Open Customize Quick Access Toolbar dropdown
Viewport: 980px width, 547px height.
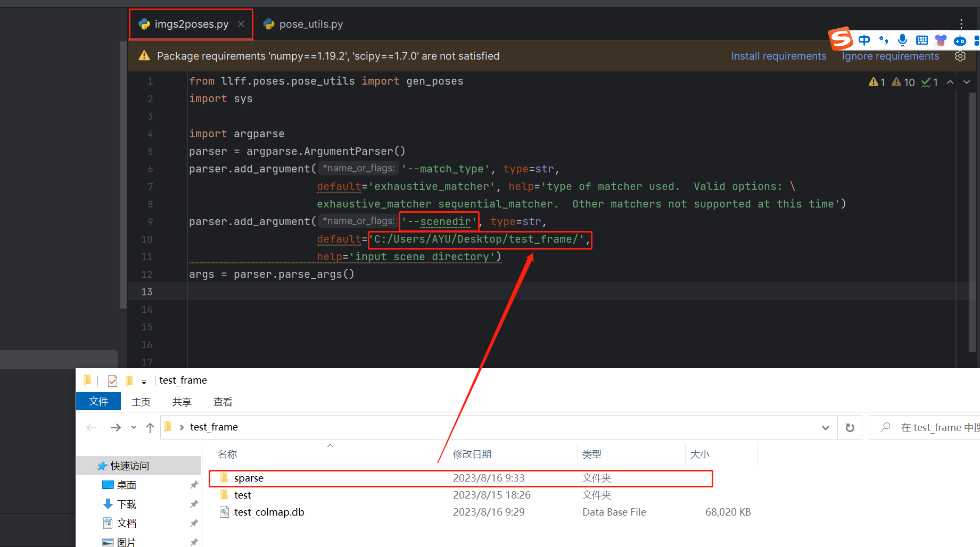144,382
